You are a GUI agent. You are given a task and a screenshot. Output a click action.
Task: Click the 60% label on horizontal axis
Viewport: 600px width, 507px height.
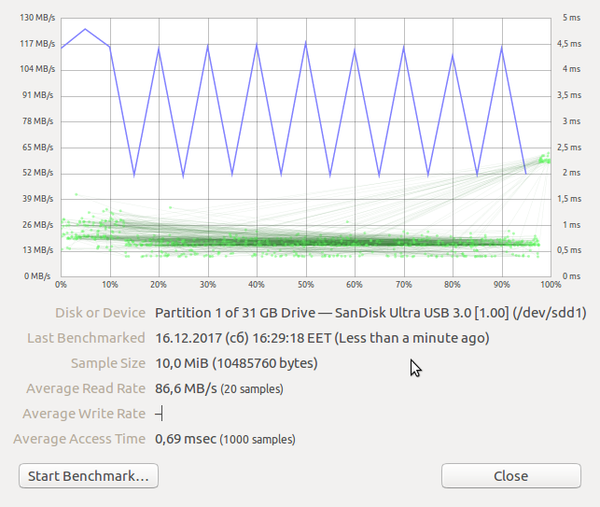[x=354, y=285]
